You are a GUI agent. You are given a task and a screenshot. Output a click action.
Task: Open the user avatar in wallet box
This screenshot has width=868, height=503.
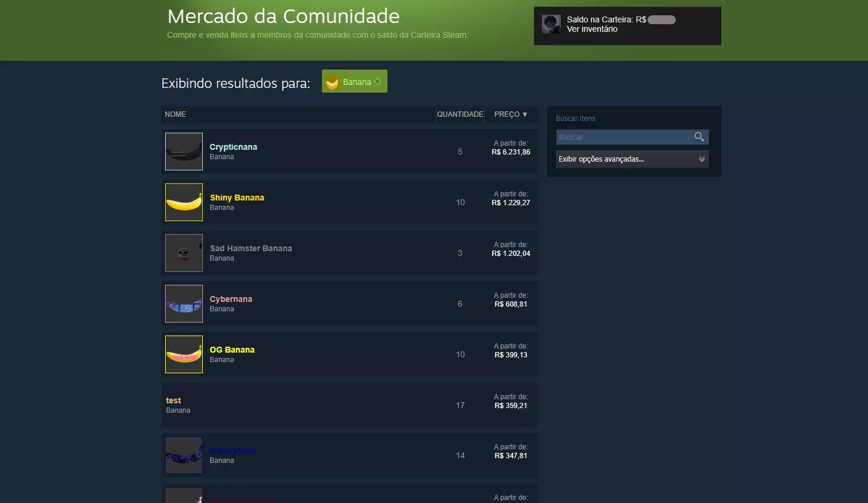[x=551, y=24]
